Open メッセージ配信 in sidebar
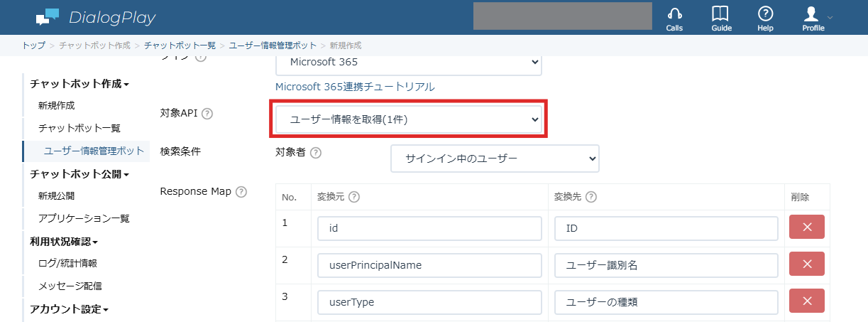868x322 pixels. 70,286
